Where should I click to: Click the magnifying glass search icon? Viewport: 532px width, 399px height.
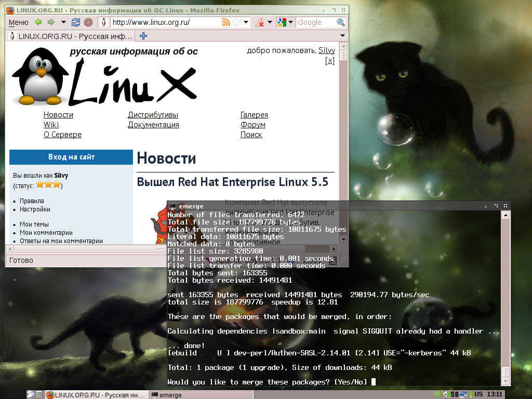[x=340, y=22]
